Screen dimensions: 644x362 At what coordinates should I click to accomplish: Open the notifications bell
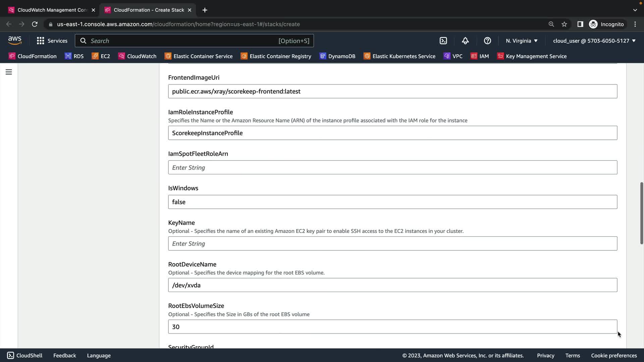click(x=465, y=41)
